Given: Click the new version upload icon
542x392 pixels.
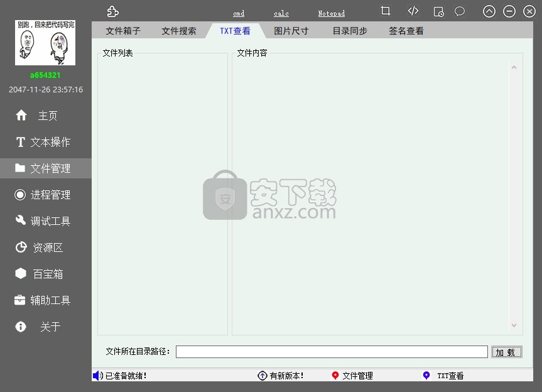Looking at the screenshot, I should pyautogui.click(x=263, y=376).
